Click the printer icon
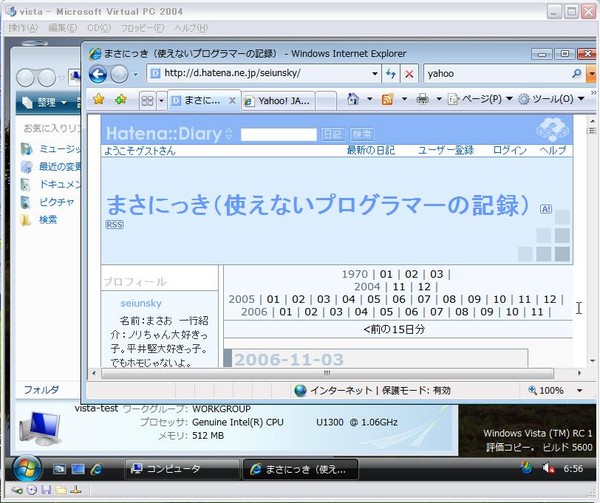The width and height of the screenshot is (600, 503). tap(422, 99)
